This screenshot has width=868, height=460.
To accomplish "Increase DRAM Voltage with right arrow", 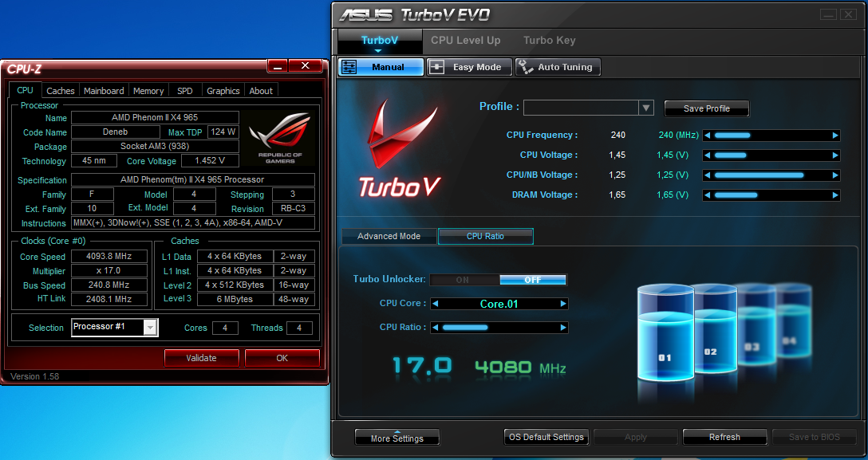I will pyautogui.click(x=835, y=195).
